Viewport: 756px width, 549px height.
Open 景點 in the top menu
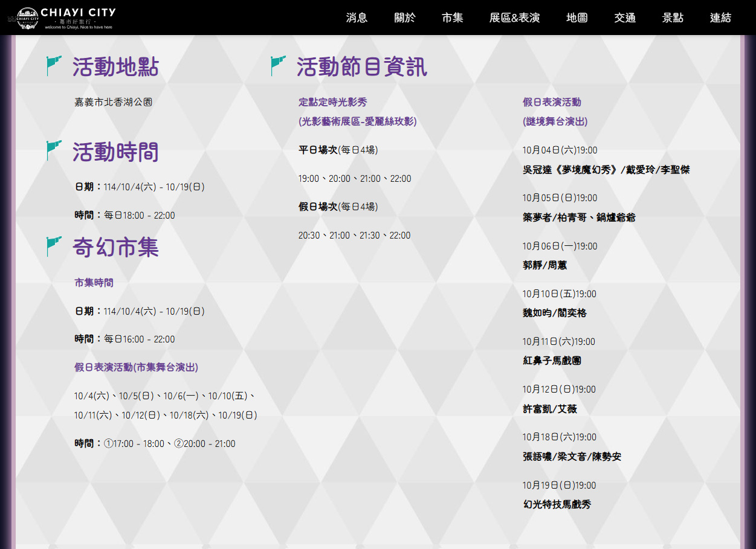[673, 18]
